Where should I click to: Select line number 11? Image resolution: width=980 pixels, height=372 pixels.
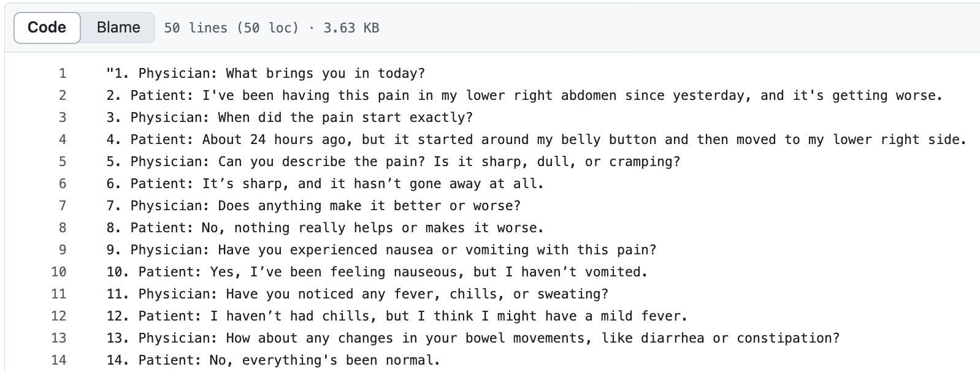point(59,294)
